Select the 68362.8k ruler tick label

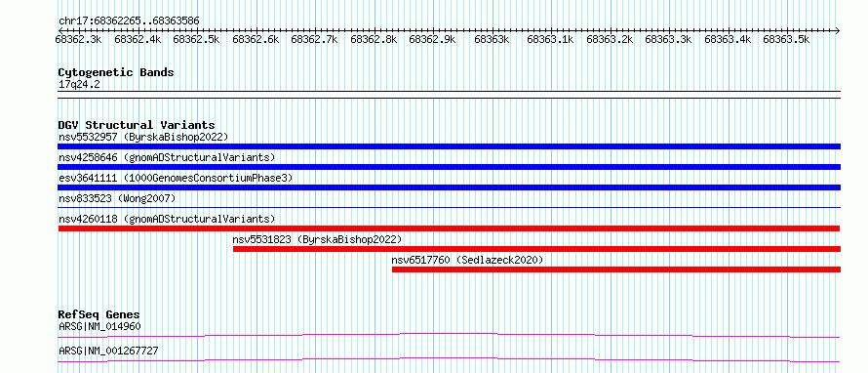(x=374, y=39)
